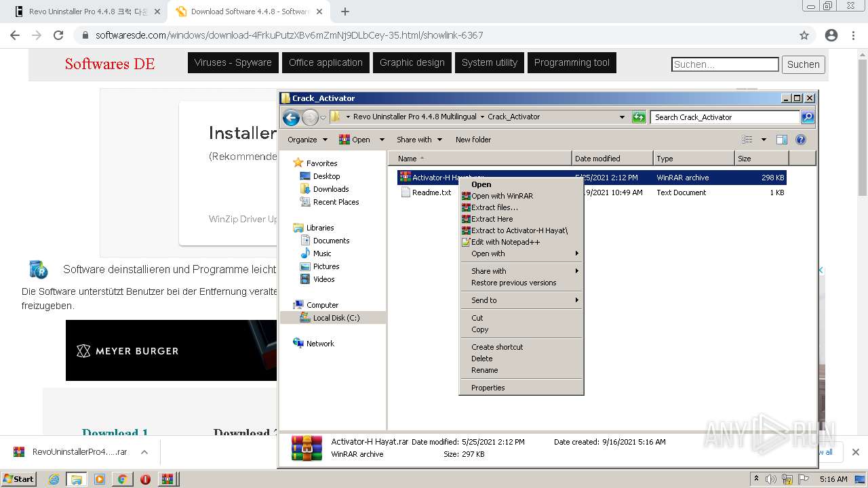The height and width of the screenshot is (488, 868).
Task: Click Search Crack_Activator input field
Action: [x=725, y=117]
